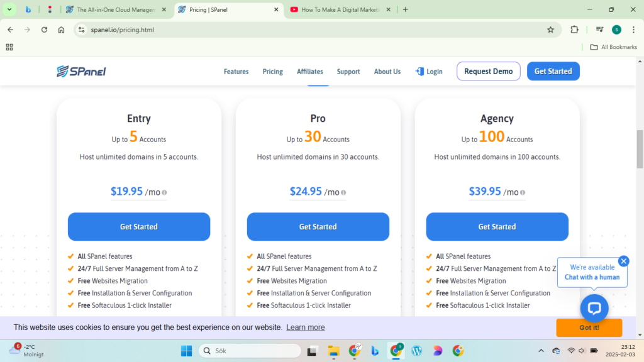Open Task View on the taskbar

312,351
